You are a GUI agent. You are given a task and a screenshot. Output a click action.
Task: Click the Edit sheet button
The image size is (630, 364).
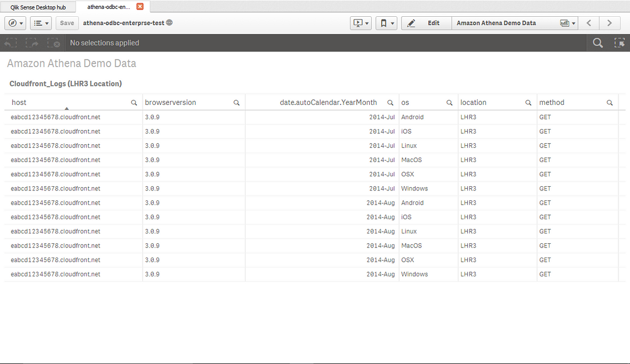(x=426, y=23)
